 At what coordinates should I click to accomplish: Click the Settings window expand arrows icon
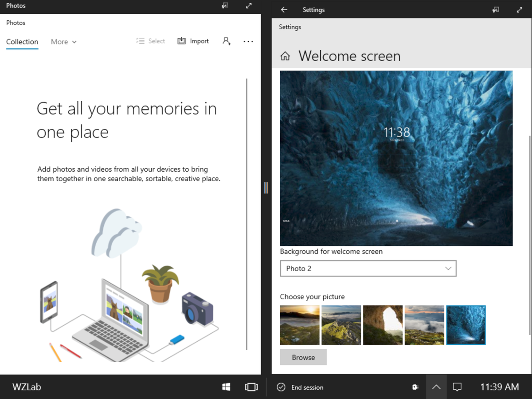519,10
